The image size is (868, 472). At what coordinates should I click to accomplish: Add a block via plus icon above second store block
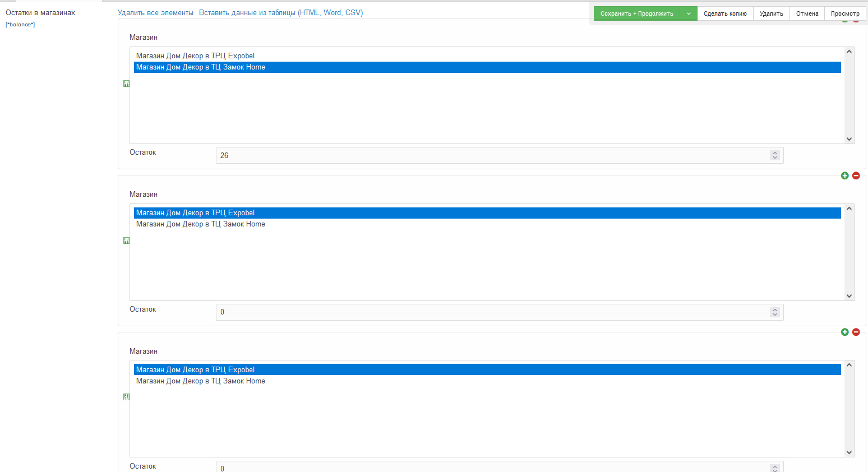(844, 175)
